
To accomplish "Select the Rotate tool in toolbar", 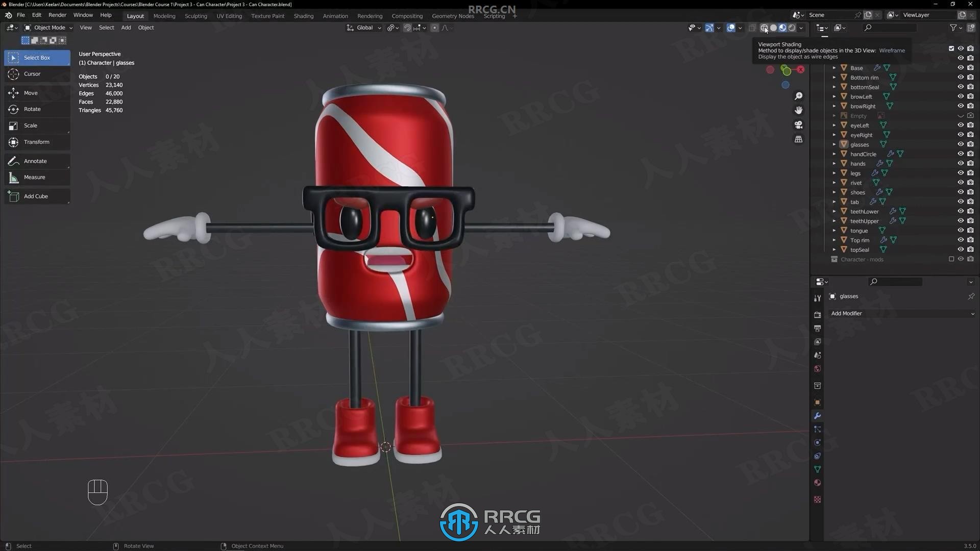I will [32, 108].
